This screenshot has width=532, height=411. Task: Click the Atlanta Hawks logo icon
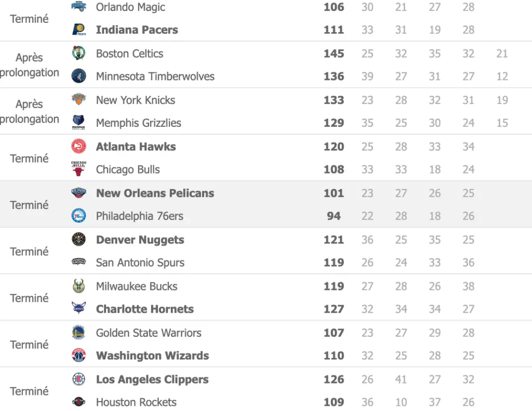[78, 147]
